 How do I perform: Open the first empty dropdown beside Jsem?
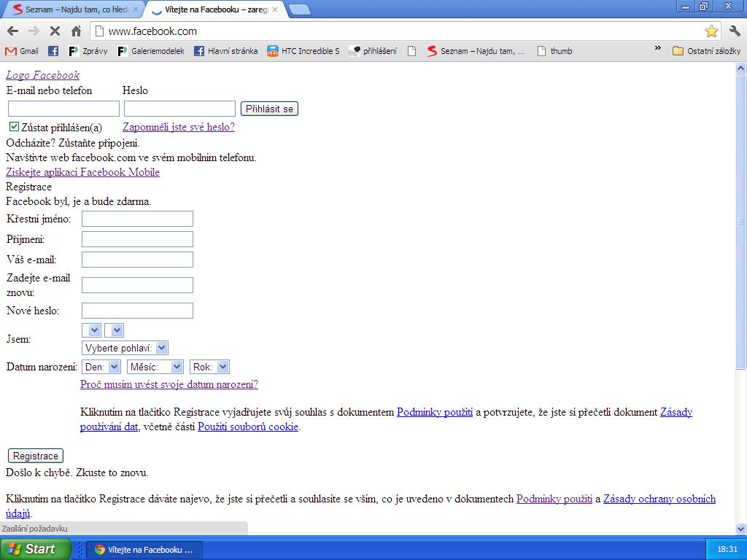[x=91, y=330]
